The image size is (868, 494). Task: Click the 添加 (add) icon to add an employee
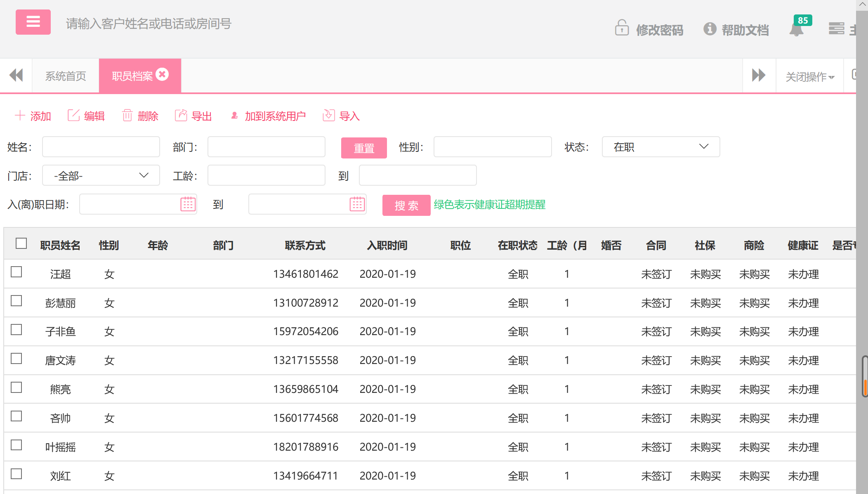click(19, 116)
